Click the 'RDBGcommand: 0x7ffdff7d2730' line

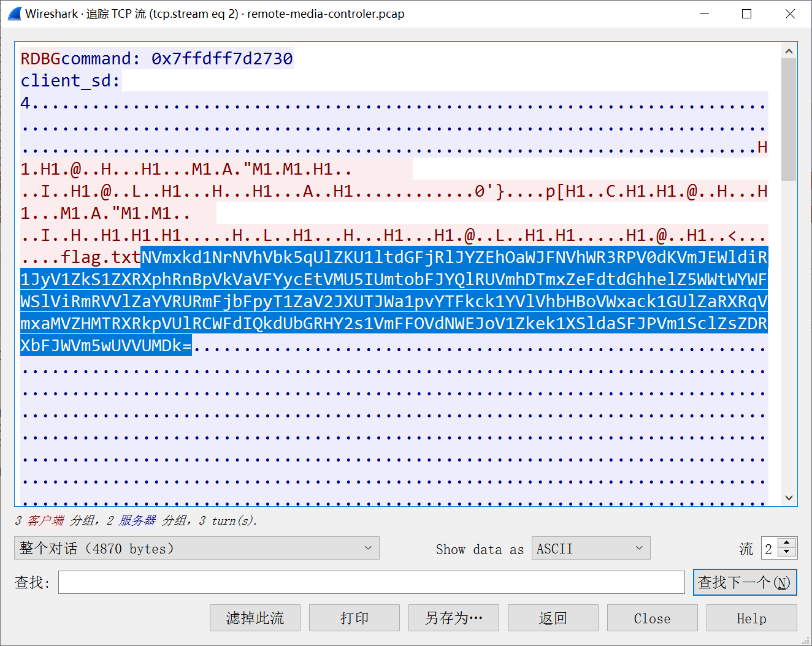point(157,59)
